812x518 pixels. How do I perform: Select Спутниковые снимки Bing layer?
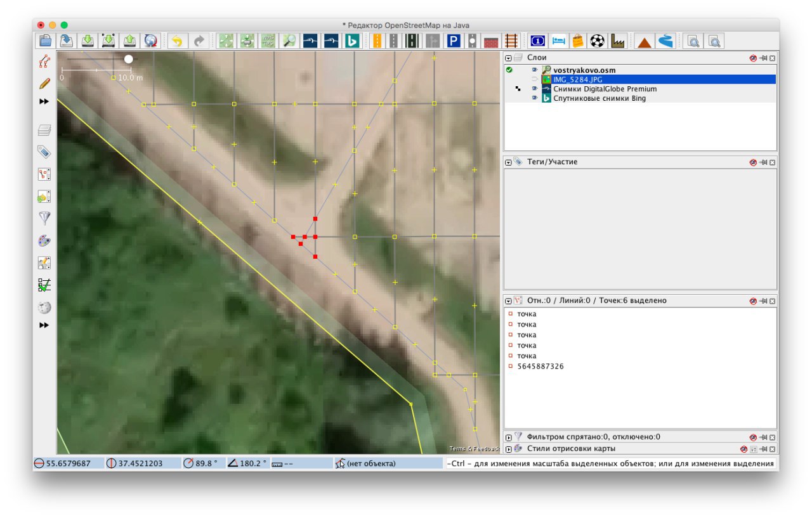pos(599,98)
